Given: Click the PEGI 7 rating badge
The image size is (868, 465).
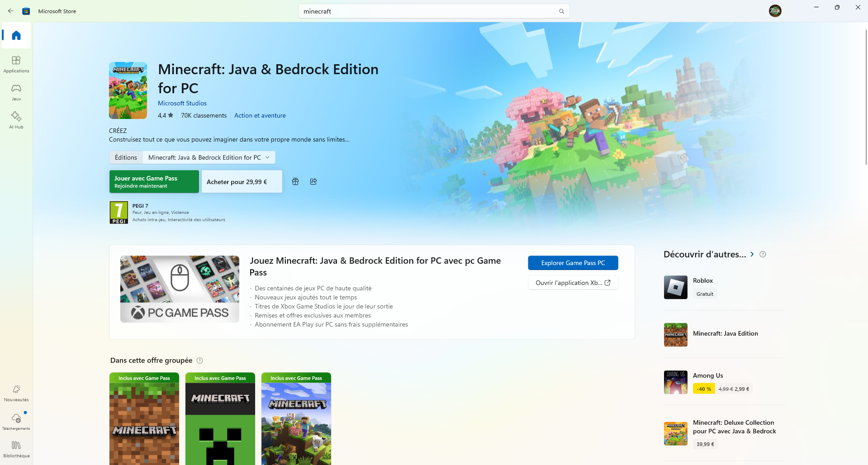Looking at the screenshot, I should [x=119, y=213].
